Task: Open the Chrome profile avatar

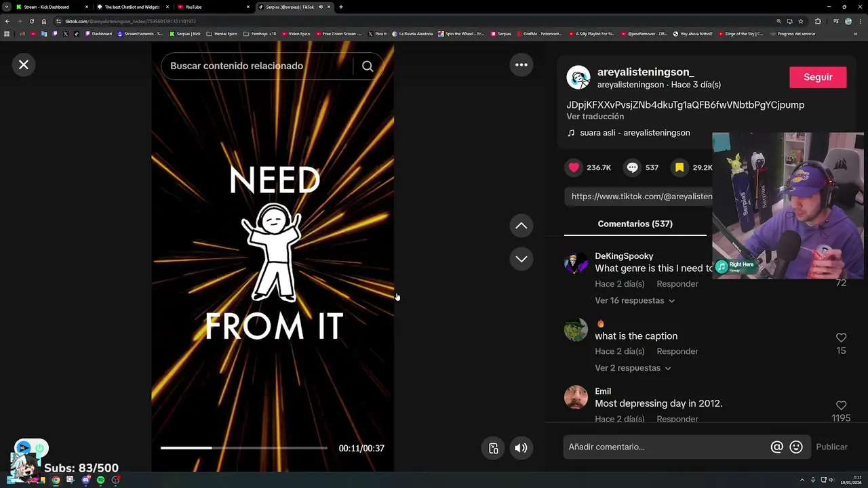Action: (848, 21)
